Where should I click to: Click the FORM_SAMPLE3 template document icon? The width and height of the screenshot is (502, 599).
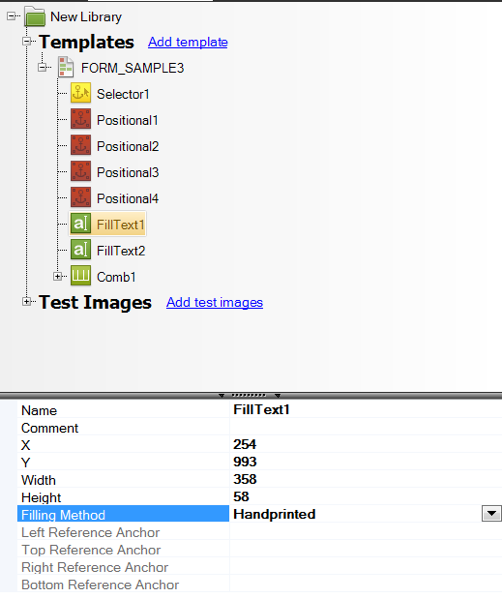(66, 68)
